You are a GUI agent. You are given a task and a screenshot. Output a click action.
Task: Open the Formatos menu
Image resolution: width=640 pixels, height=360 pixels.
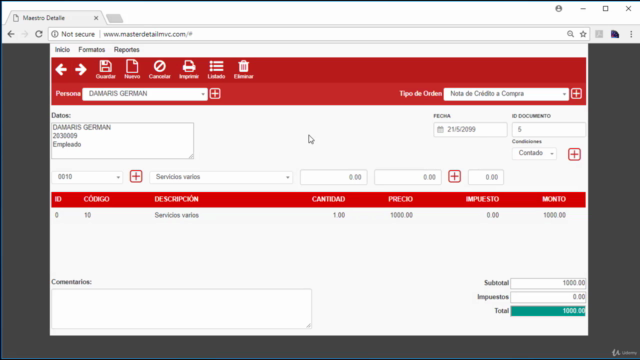[x=92, y=50]
